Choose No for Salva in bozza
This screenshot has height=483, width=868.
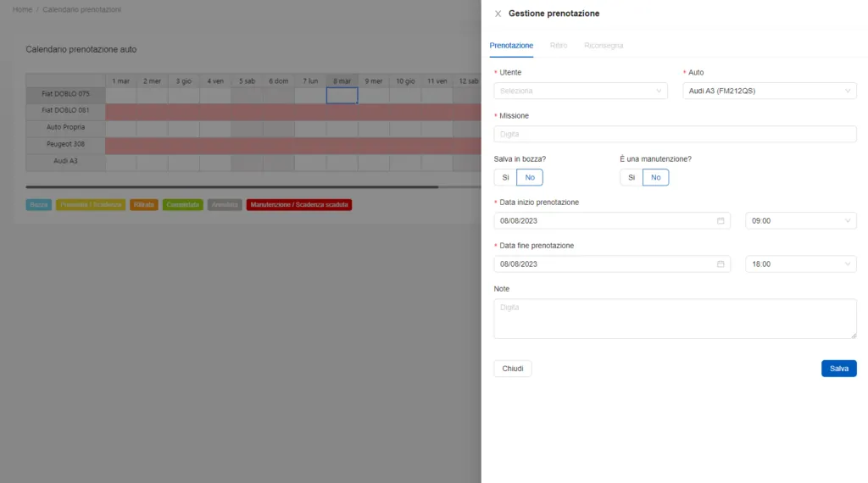point(530,178)
